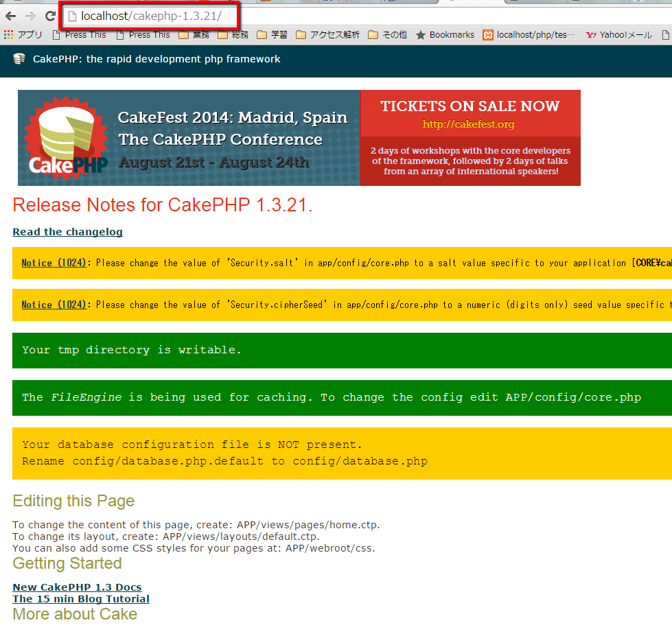Open the localhost/php/tes bookmark
The image size is (672, 625).
(529, 35)
